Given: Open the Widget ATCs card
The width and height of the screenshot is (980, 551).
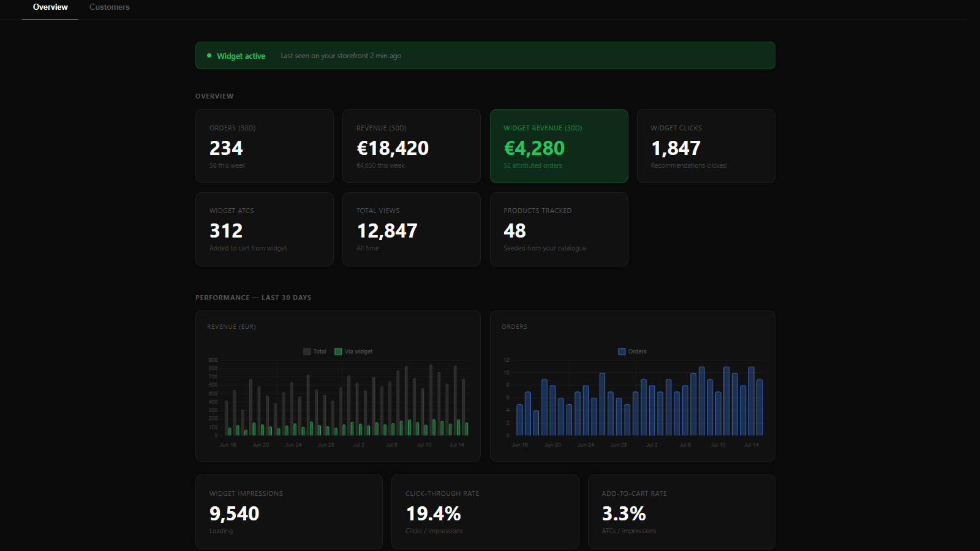Looking at the screenshot, I should point(265,229).
